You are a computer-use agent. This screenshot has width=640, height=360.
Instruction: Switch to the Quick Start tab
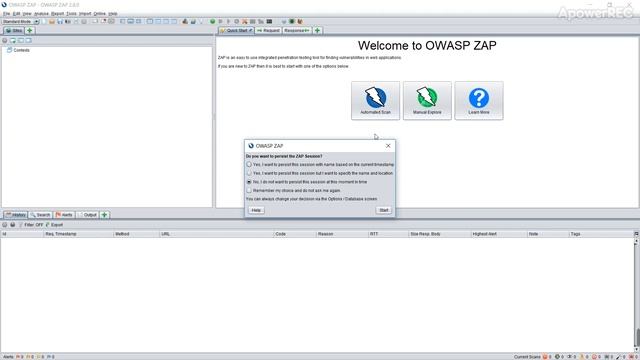pos(236,31)
